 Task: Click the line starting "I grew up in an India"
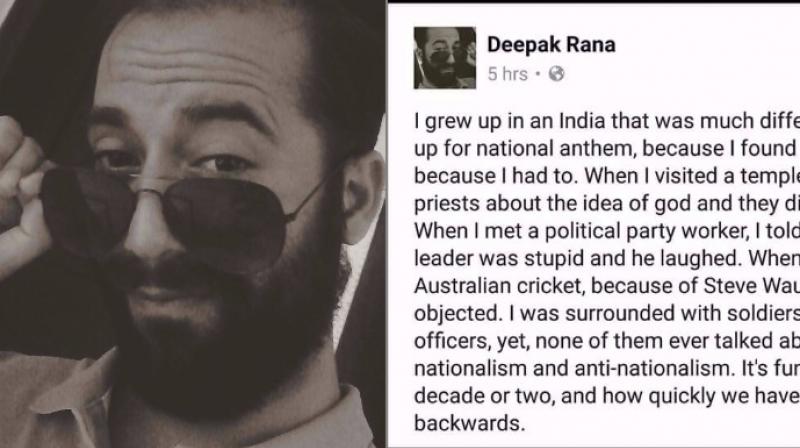pyautogui.click(x=607, y=121)
